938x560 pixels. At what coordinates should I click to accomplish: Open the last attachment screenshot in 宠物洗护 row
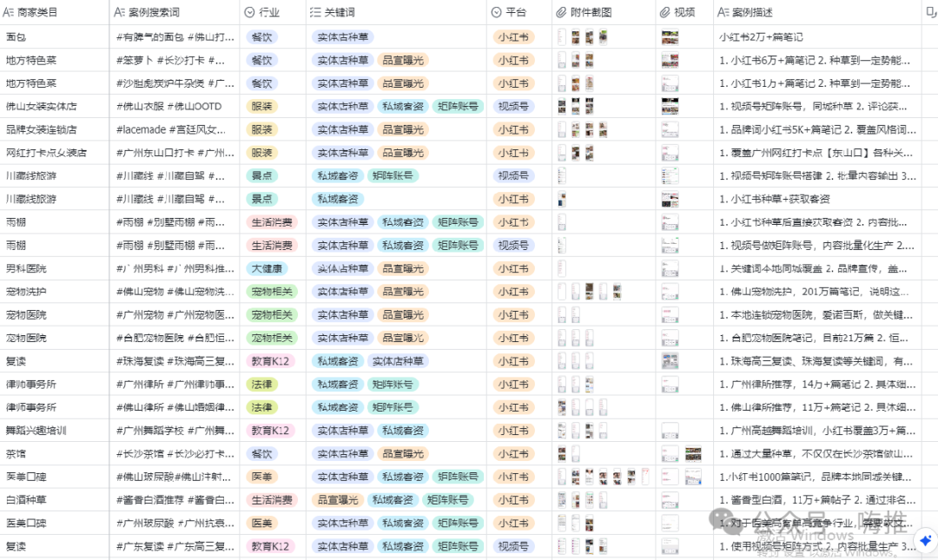tap(617, 292)
